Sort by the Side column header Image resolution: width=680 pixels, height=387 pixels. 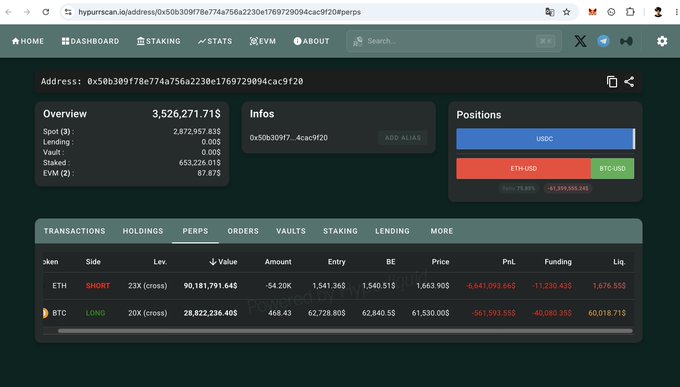93,262
